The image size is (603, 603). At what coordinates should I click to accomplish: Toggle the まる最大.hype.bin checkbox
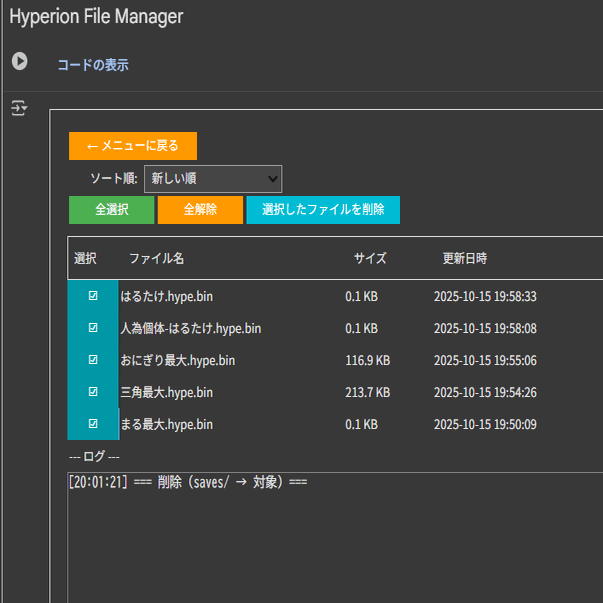[93, 424]
